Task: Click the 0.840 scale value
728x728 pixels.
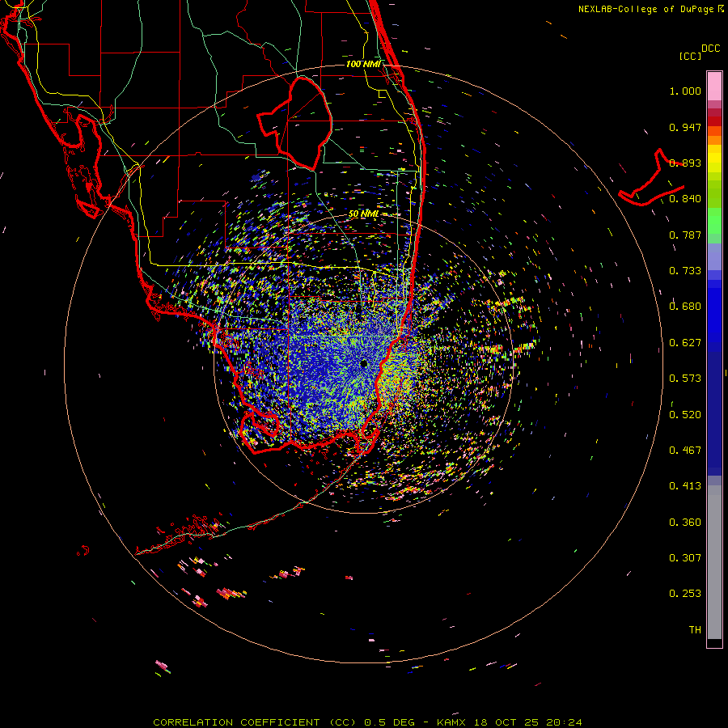Action: (x=685, y=199)
